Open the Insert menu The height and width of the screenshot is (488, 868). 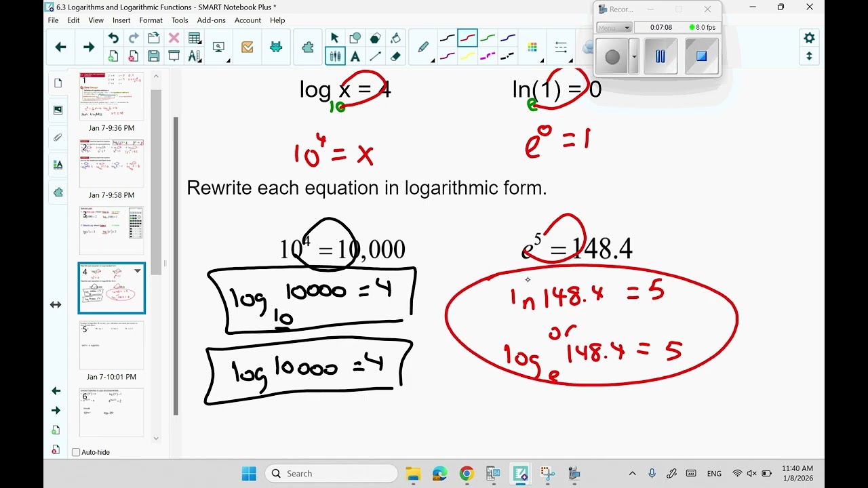[x=121, y=20]
